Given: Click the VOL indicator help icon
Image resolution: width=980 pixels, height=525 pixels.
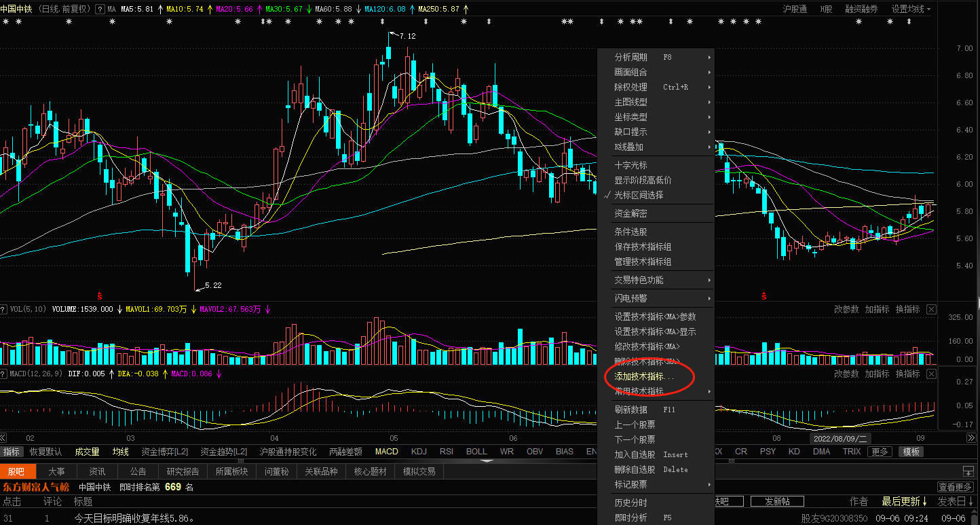Looking at the screenshot, I should click(x=4, y=309).
